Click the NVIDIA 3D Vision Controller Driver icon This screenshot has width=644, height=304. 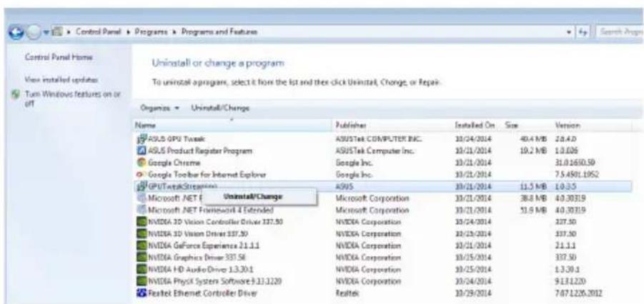tap(141, 222)
